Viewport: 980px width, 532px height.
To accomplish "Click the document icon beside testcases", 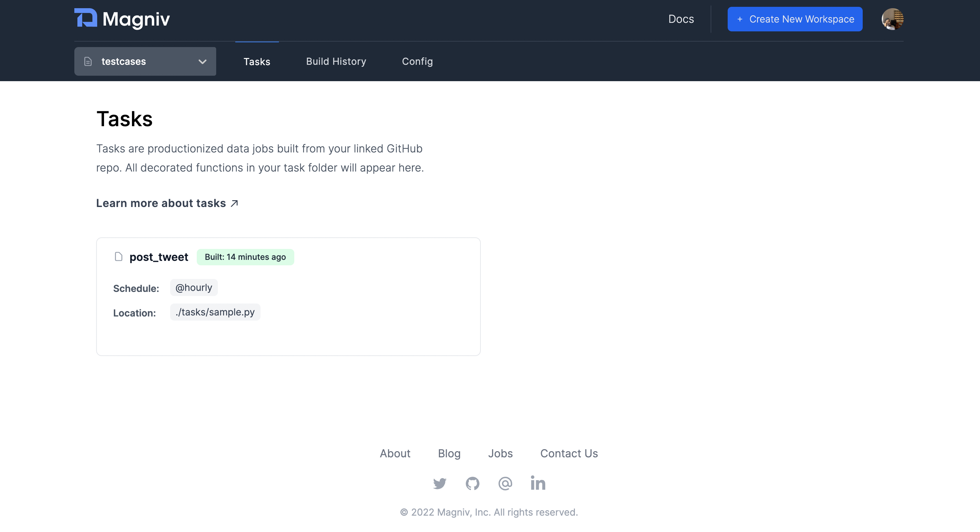I will tap(88, 61).
